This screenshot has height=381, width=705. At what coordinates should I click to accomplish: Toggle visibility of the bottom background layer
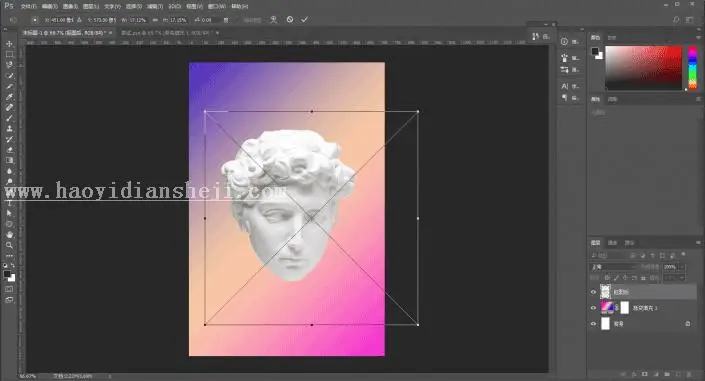coord(593,324)
